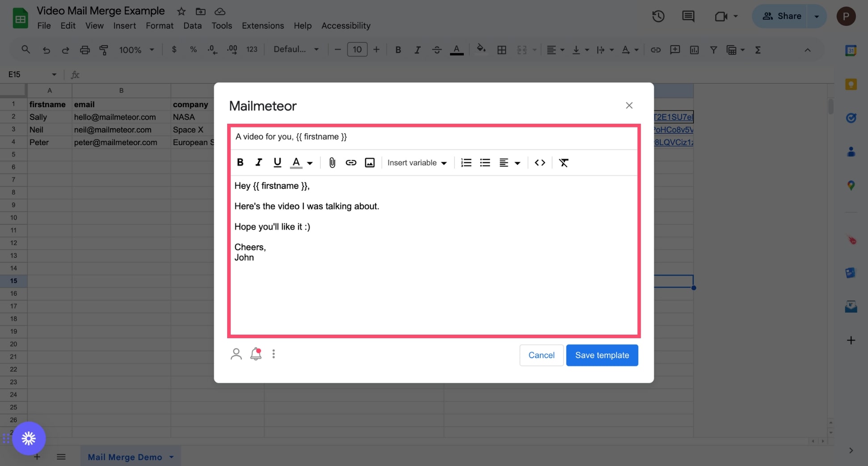
Task: Open Mail Merge Demo sheet tab menu arrow
Action: coord(171,457)
